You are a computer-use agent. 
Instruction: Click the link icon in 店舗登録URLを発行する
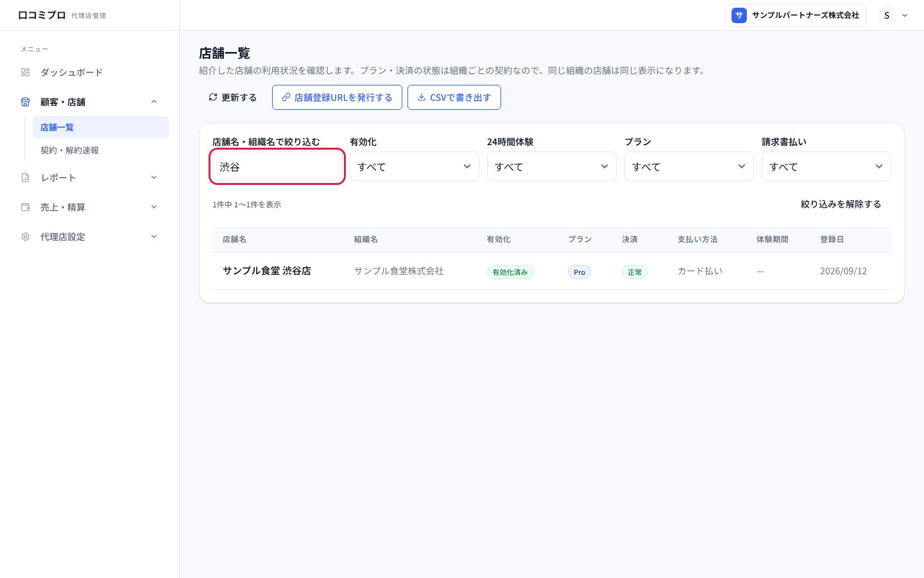click(x=286, y=98)
